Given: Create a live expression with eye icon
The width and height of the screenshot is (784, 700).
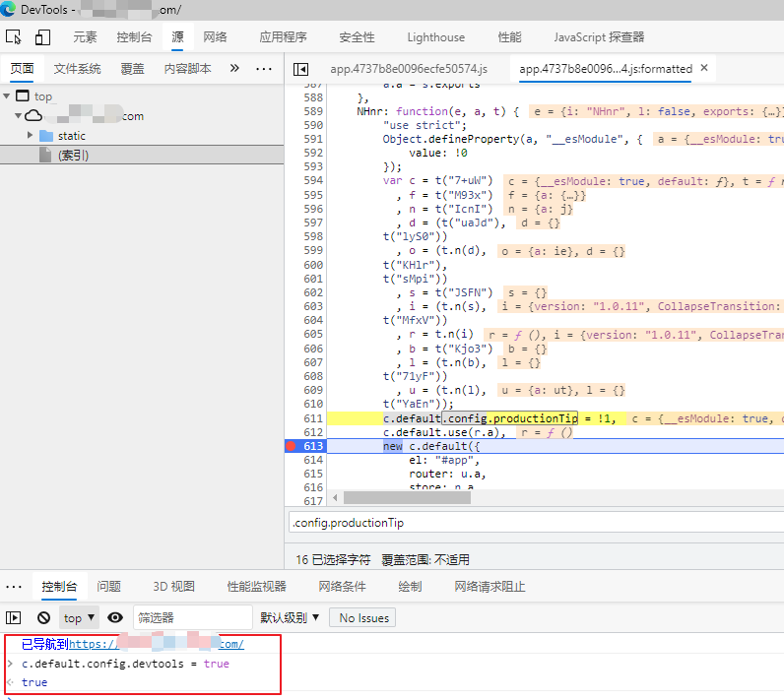Looking at the screenshot, I should 115,618.
